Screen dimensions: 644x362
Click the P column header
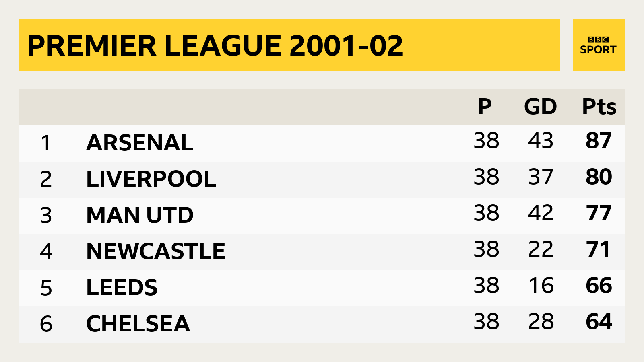(x=485, y=107)
